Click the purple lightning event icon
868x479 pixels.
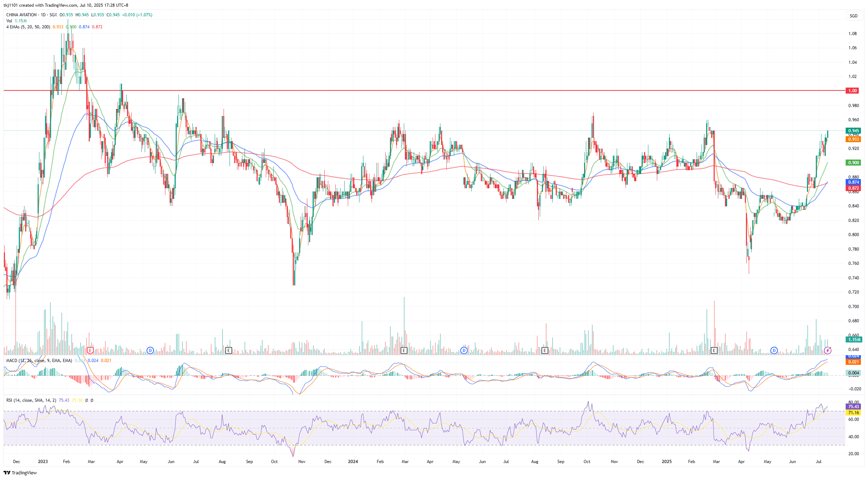click(x=828, y=351)
